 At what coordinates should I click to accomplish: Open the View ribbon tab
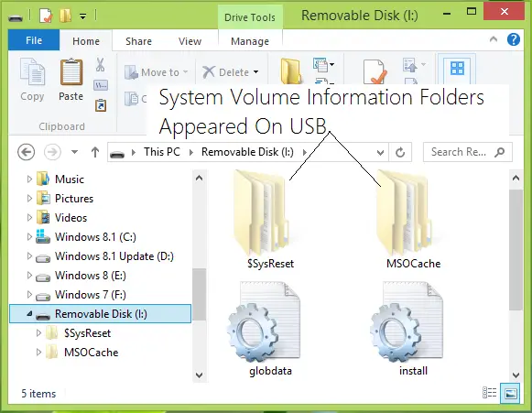[190, 41]
